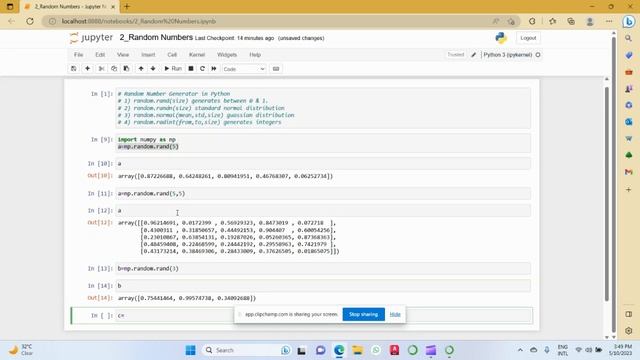
Task: Open File Explorer from taskbar
Action: pyautogui.click(x=358, y=350)
